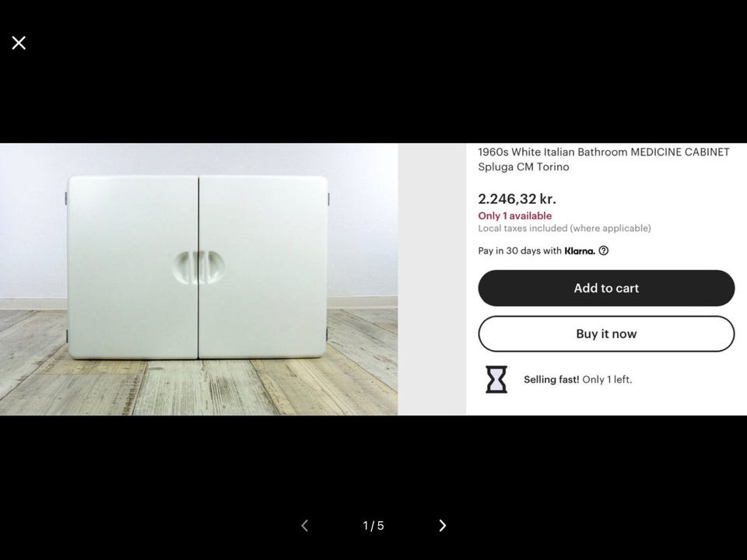Go to the previous image with the left chevron
Screen dimensions: 747x560
point(305,525)
